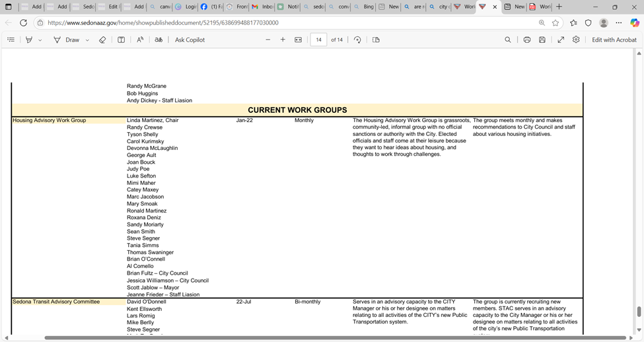Click the horizontal scrollbar at the bottom

click(x=330, y=337)
